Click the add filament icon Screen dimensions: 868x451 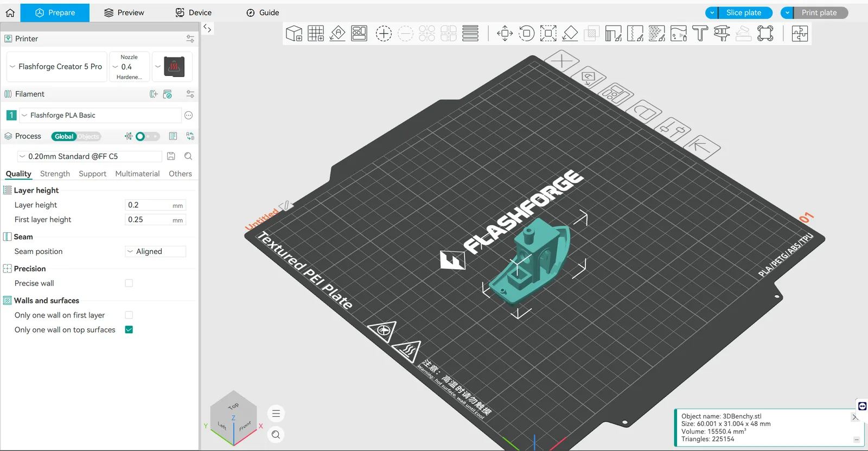point(154,94)
